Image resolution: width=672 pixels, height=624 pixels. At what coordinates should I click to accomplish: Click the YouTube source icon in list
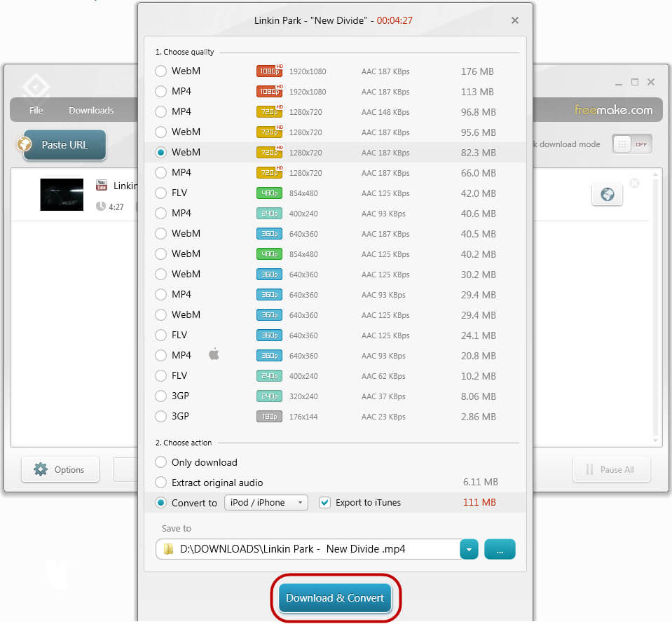pos(102,185)
